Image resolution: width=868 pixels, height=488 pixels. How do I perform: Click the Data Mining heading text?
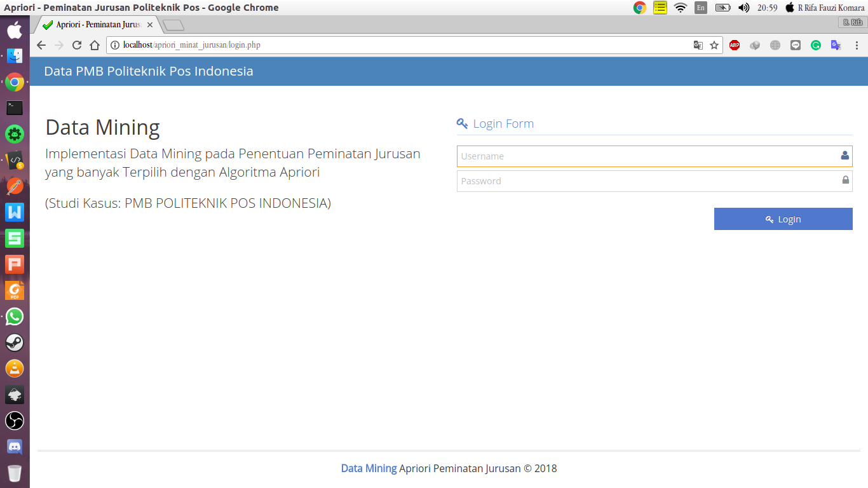coord(102,127)
